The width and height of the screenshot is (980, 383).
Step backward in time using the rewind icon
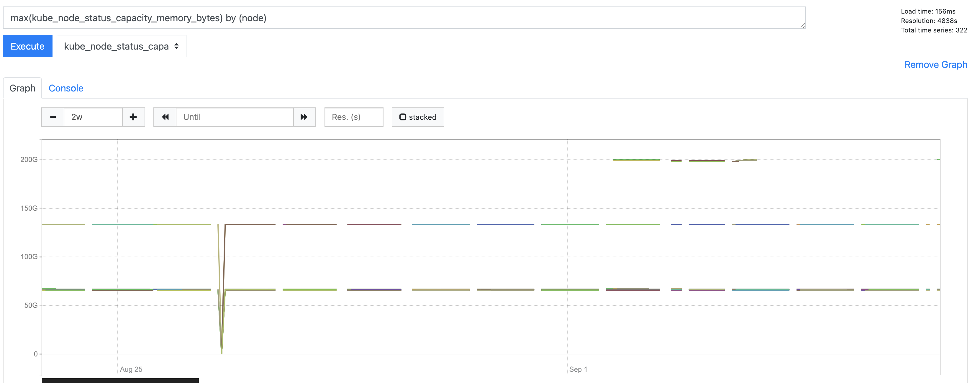click(x=165, y=117)
